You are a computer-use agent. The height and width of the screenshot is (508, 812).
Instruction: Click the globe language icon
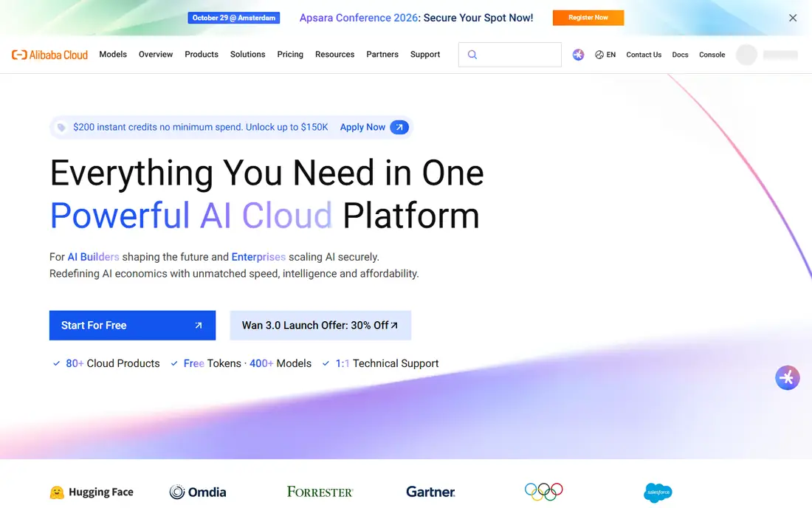(x=599, y=55)
